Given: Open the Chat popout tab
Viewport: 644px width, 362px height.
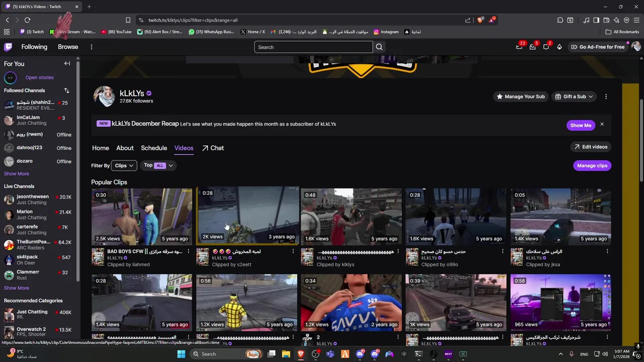Looking at the screenshot, I should pos(213,148).
